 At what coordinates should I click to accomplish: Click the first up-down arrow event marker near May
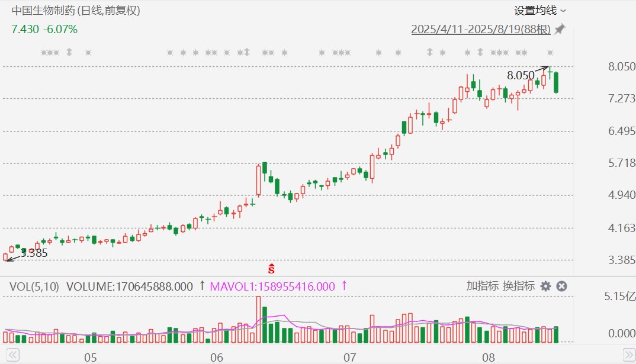point(69,52)
